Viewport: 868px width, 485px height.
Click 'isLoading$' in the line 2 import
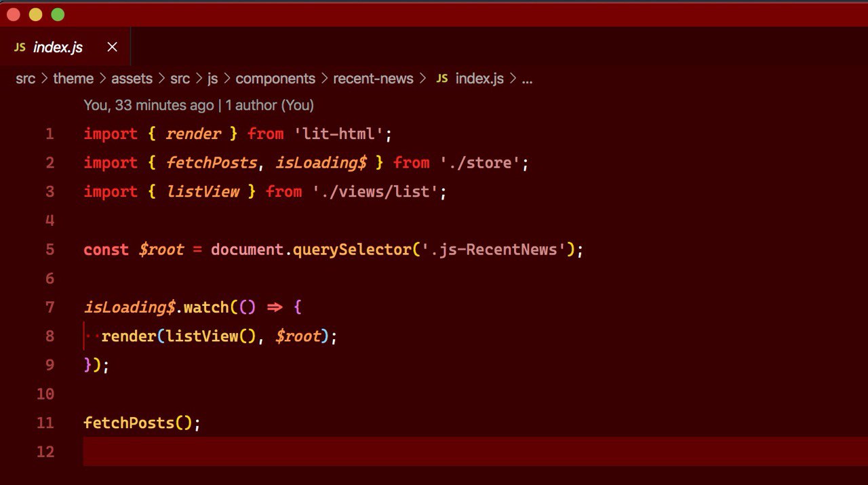point(321,163)
